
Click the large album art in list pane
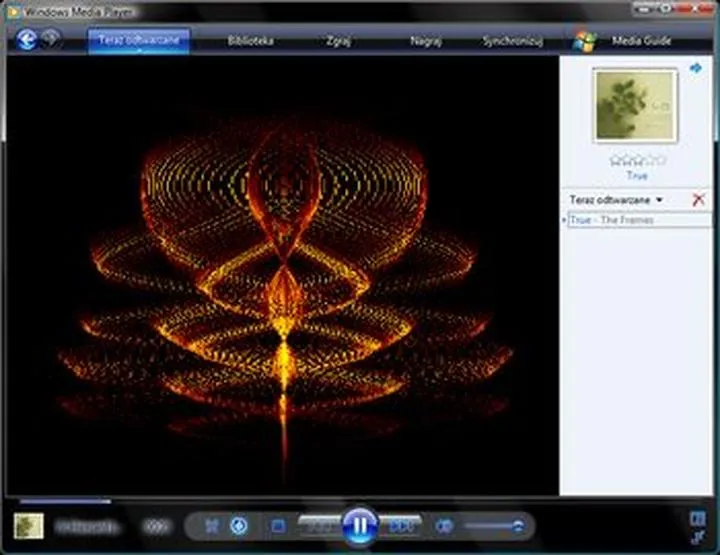(x=635, y=105)
